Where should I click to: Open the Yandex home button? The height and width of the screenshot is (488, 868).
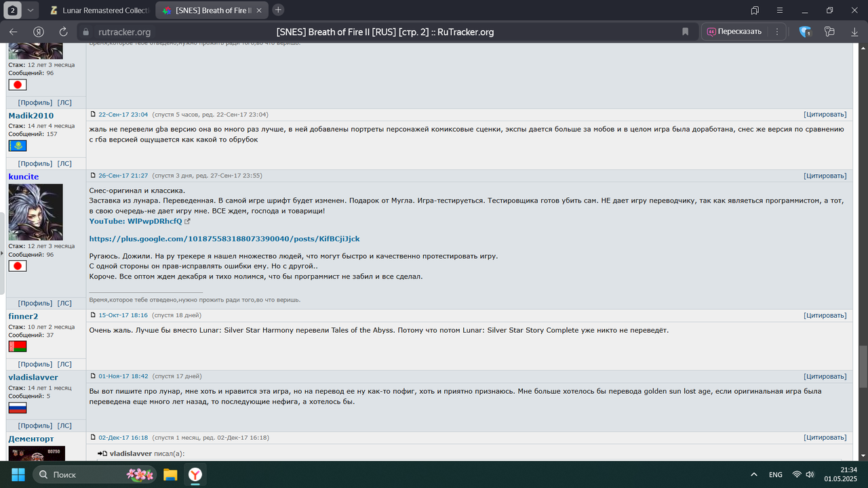coord(39,32)
